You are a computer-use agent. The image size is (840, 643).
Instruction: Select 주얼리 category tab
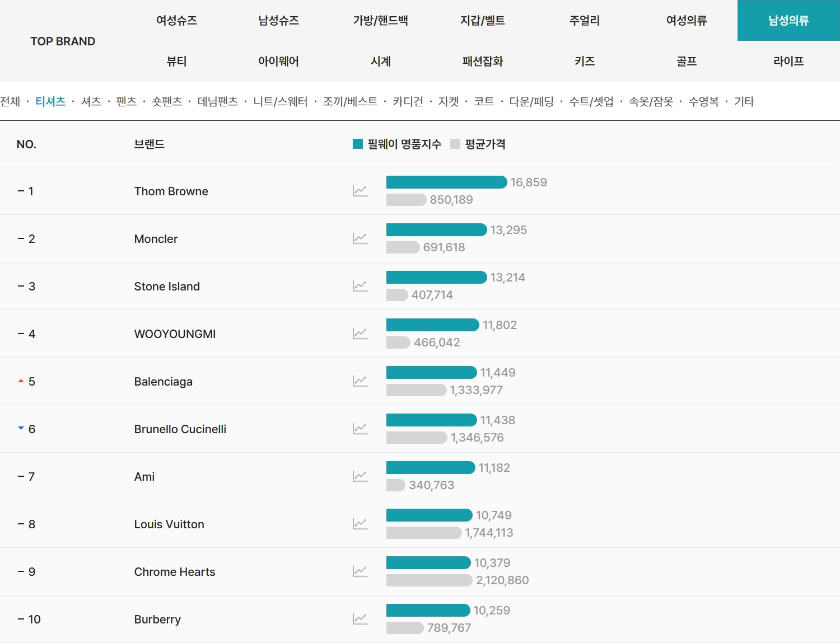click(584, 21)
